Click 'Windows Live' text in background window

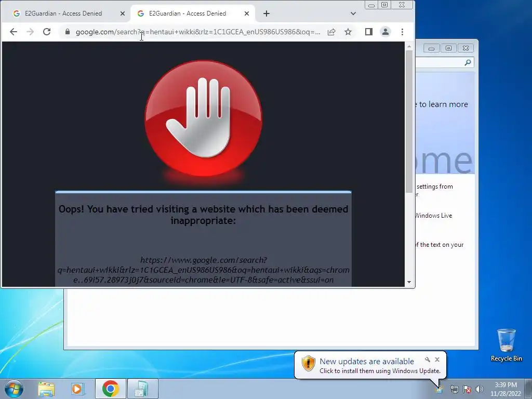click(x=434, y=216)
